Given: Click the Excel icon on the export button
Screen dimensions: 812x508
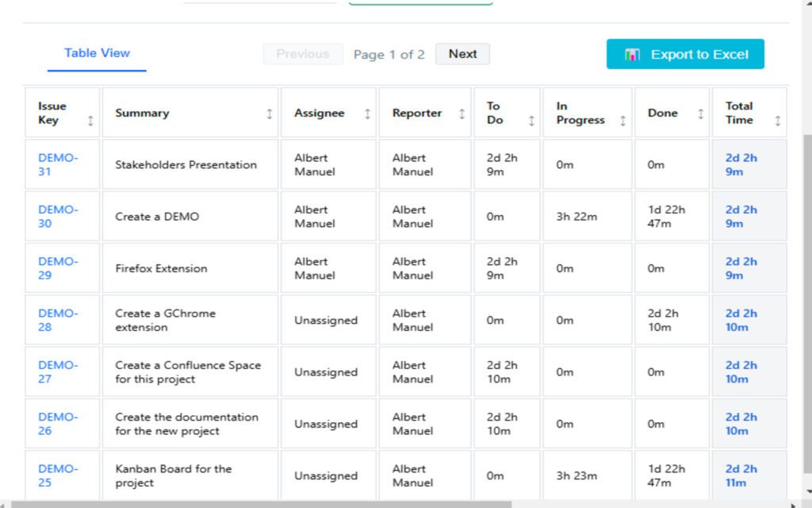Looking at the screenshot, I should pyautogui.click(x=631, y=54).
